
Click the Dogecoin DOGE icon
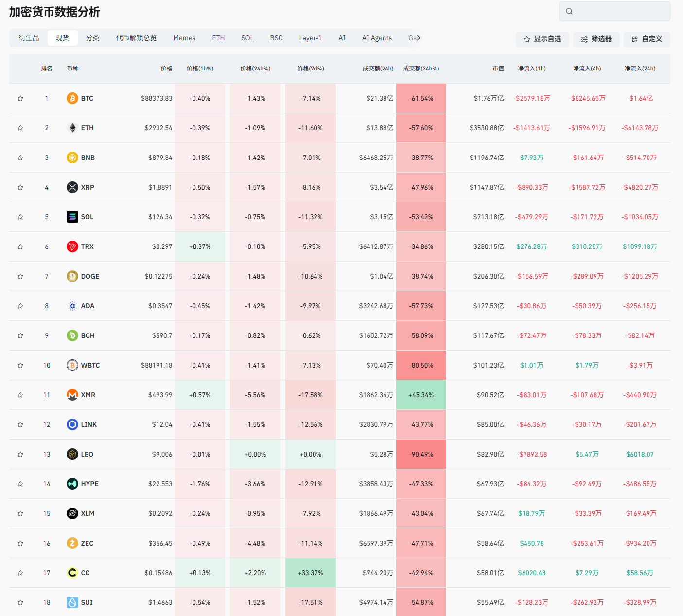click(72, 276)
